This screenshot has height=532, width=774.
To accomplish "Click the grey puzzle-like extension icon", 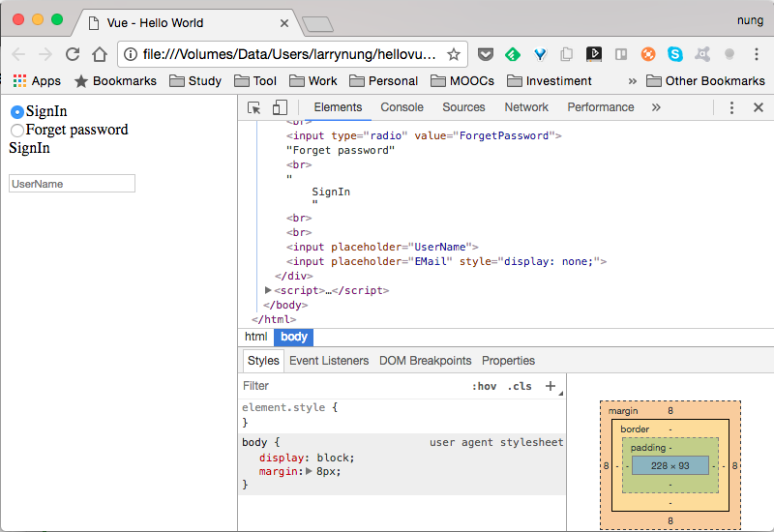I will [x=702, y=54].
